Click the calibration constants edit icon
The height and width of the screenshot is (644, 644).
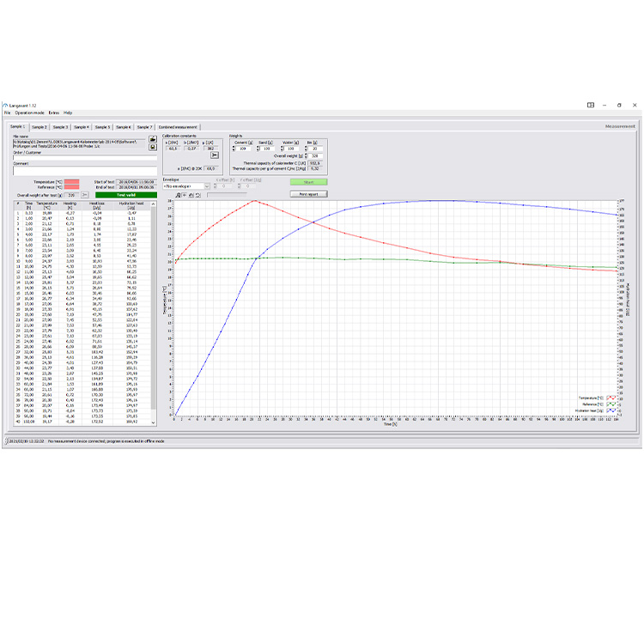click(x=215, y=154)
